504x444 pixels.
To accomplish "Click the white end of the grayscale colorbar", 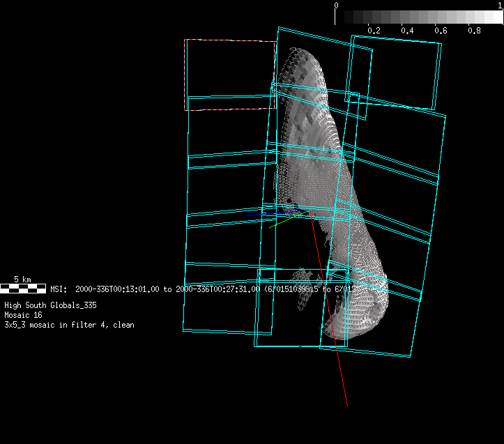I will pyautogui.click(x=494, y=17).
